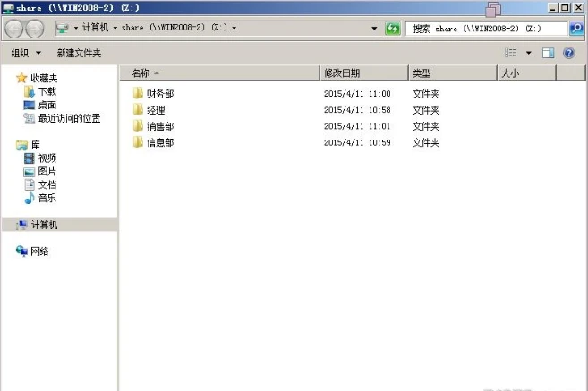Select 收藏夹 in navigation tree

coord(44,78)
